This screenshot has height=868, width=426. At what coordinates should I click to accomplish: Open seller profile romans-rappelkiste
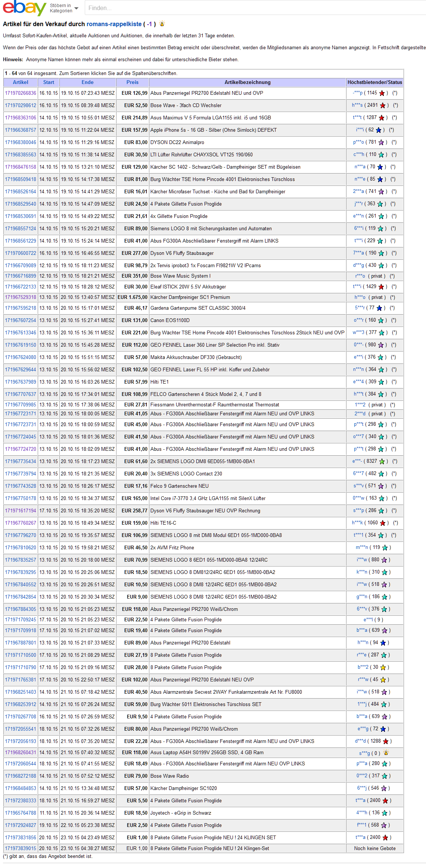[x=114, y=24]
